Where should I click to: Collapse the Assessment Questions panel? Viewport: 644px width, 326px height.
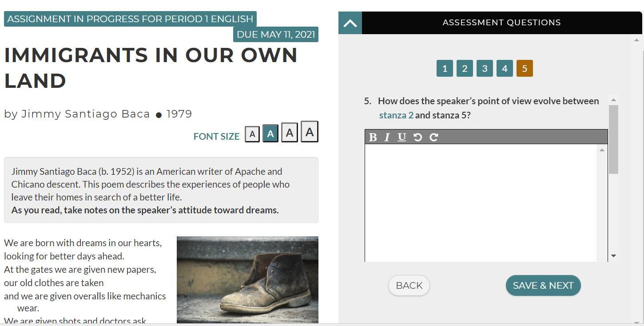coord(350,23)
